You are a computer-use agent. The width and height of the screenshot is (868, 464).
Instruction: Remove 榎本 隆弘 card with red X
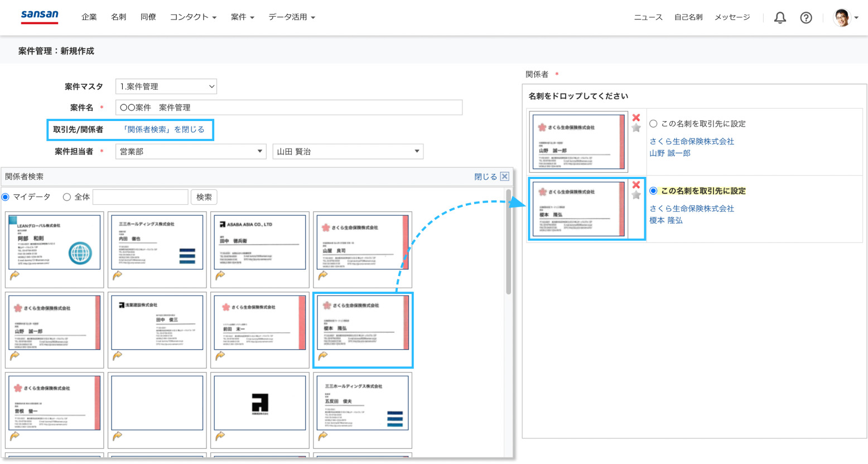tap(636, 185)
